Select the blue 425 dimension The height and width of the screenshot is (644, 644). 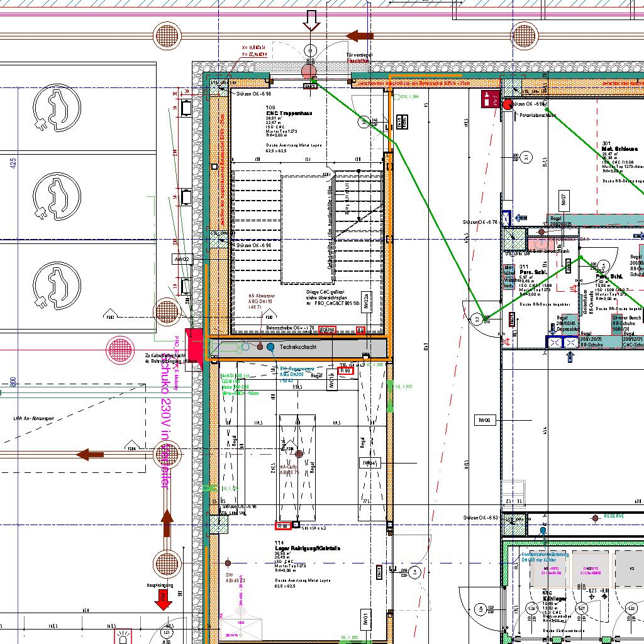13,163
